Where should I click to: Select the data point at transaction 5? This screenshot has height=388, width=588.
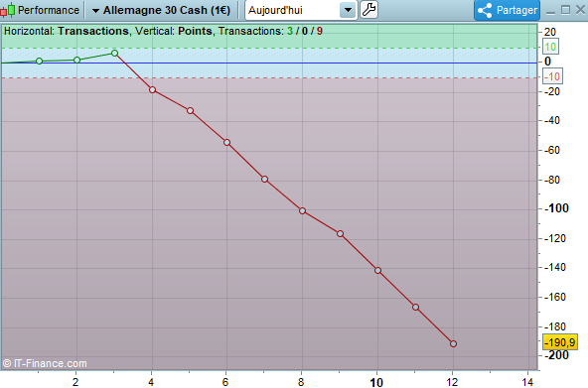point(190,111)
